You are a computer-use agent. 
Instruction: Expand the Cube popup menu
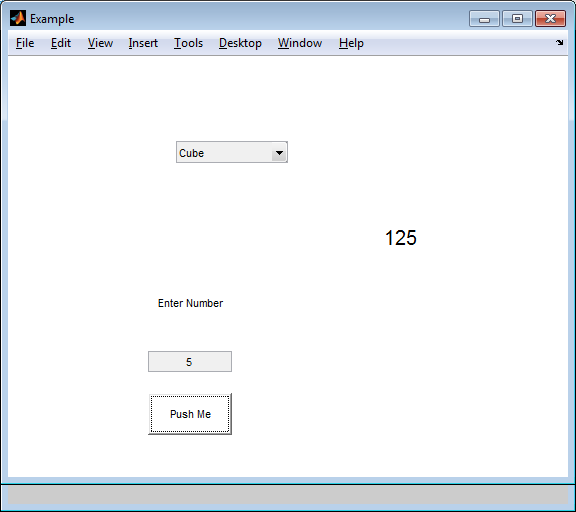click(232, 152)
